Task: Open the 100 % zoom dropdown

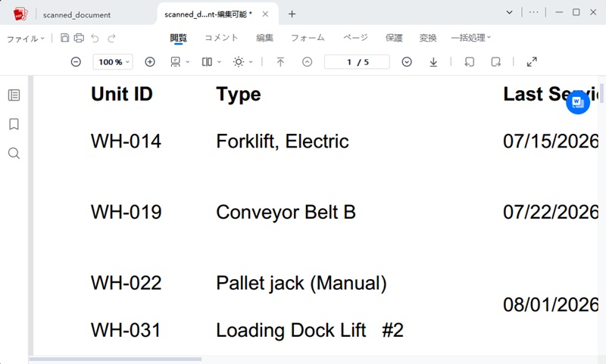Action: [113, 62]
